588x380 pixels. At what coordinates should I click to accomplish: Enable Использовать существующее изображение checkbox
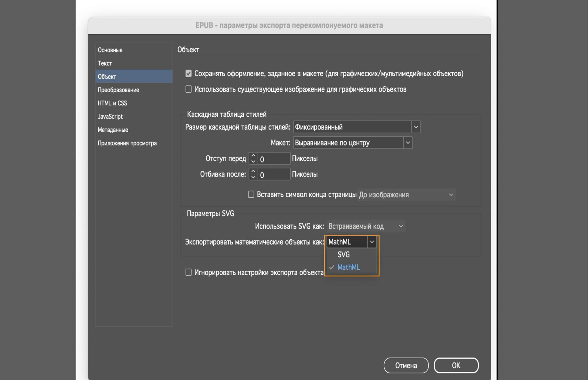pos(188,89)
